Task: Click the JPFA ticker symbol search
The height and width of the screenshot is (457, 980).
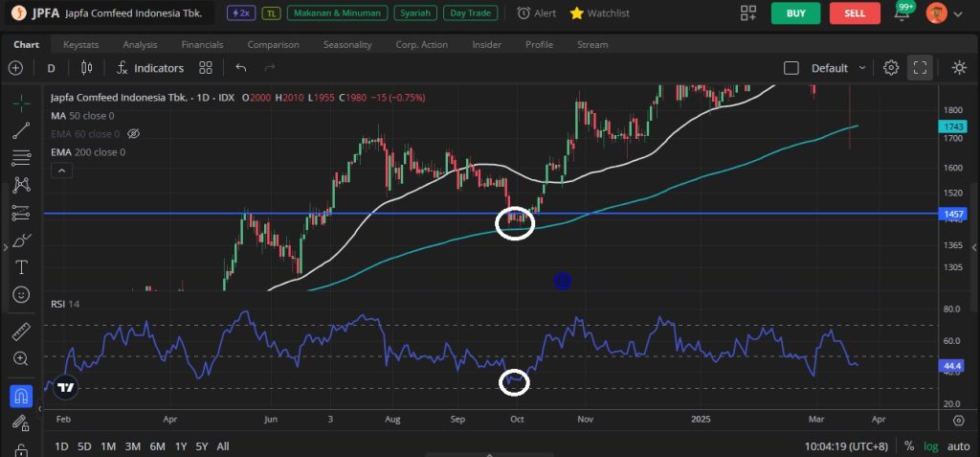Action: point(110,13)
